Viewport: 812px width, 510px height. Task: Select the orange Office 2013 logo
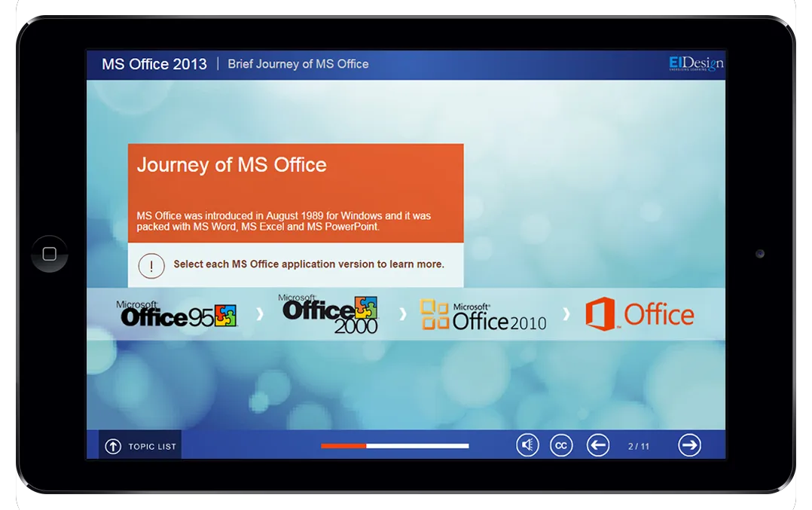click(x=640, y=314)
